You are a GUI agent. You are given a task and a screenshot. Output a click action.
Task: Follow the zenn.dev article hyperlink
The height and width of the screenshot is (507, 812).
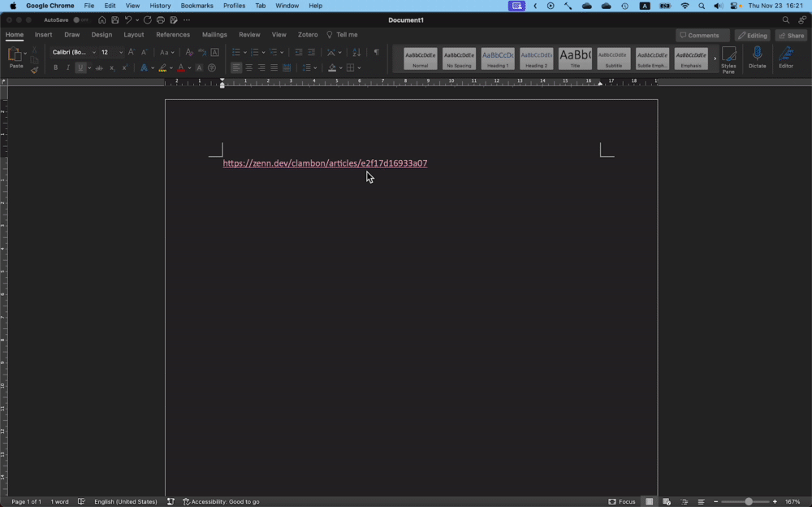pyautogui.click(x=325, y=163)
